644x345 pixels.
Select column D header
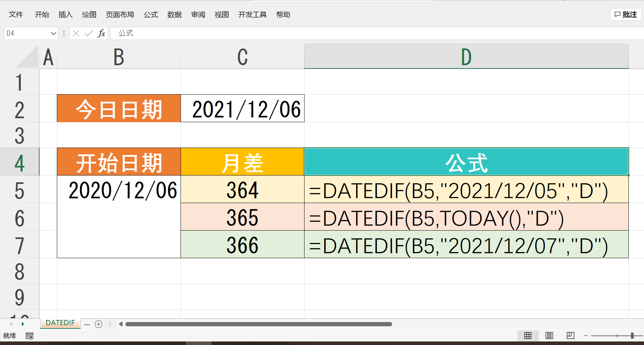pyautogui.click(x=466, y=56)
